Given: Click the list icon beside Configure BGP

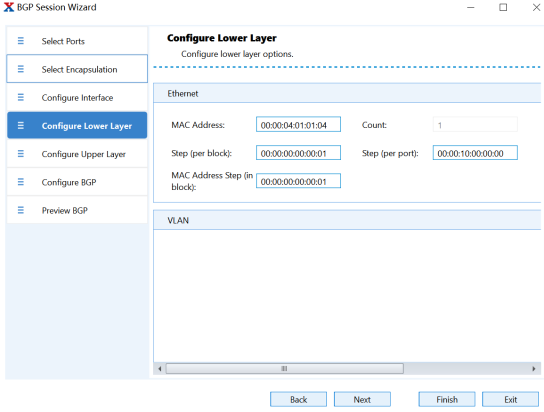Looking at the screenshot, I should tap(21, 182).
